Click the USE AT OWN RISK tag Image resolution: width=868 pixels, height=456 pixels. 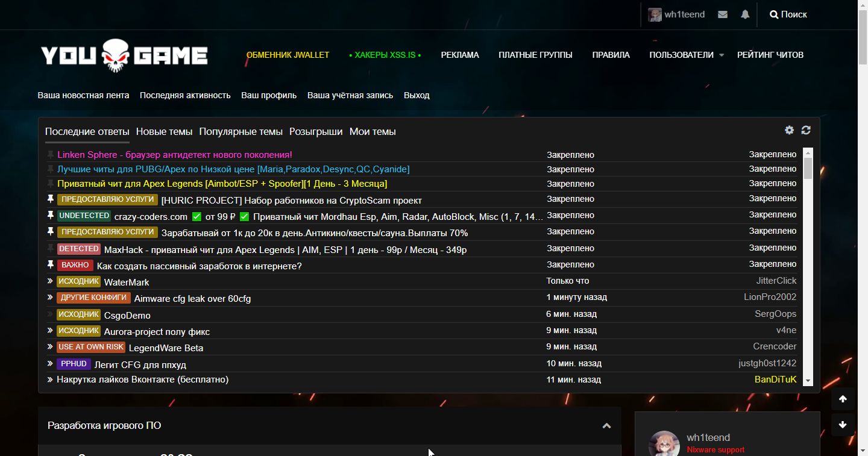pos(92,347)
